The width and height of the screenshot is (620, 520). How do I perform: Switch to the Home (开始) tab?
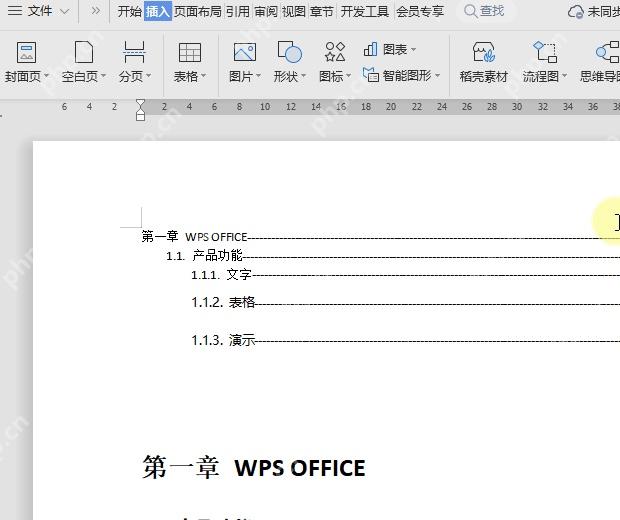130,11
